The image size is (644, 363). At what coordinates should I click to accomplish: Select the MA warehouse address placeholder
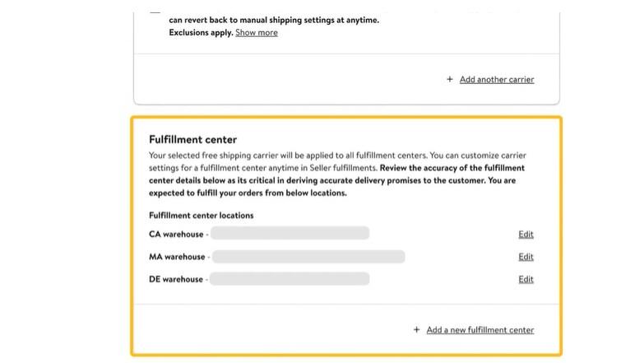click(308, 257)
